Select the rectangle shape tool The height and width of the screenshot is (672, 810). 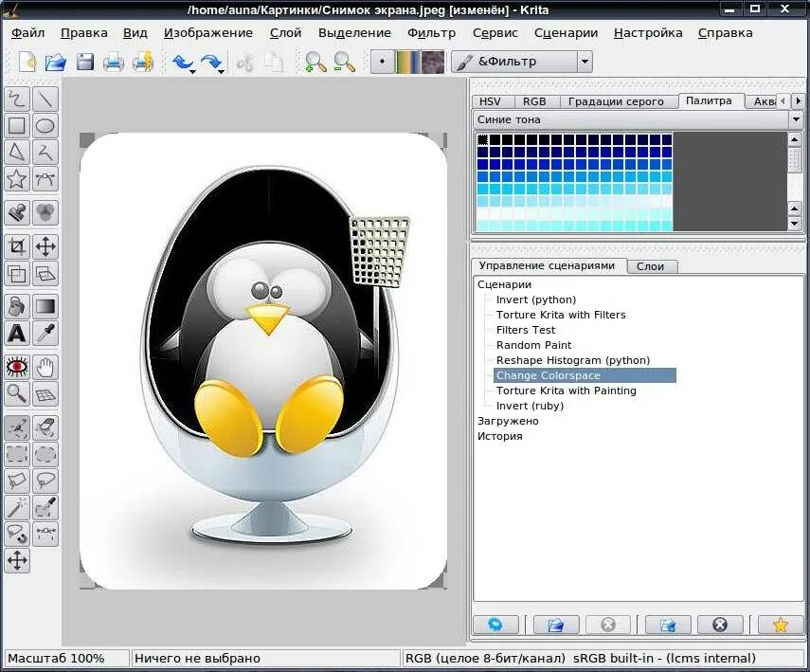17,126
